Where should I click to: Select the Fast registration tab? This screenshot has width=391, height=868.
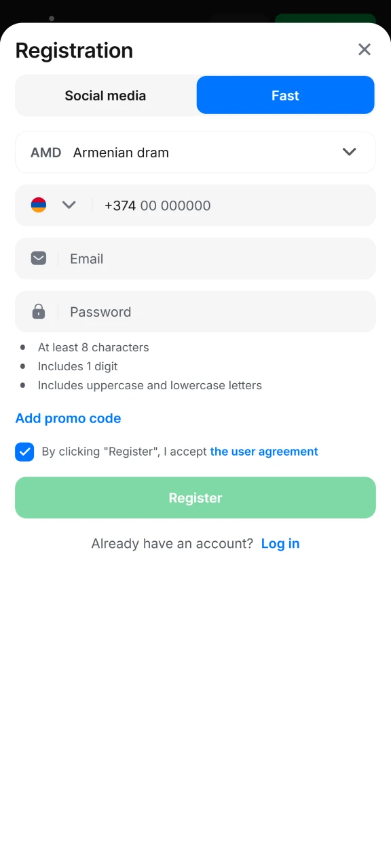[285, 95]
